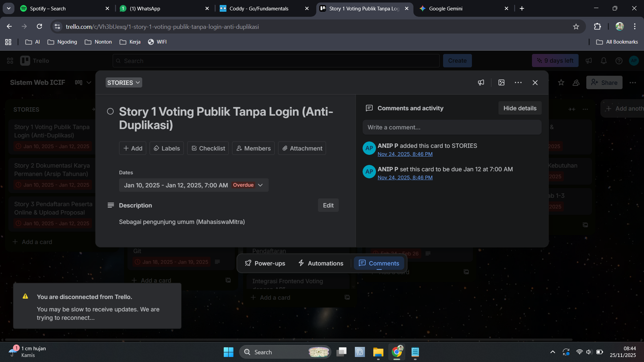
Task: Close the card dialog with X
Action: pyautogui.click(x=535, y=82)
